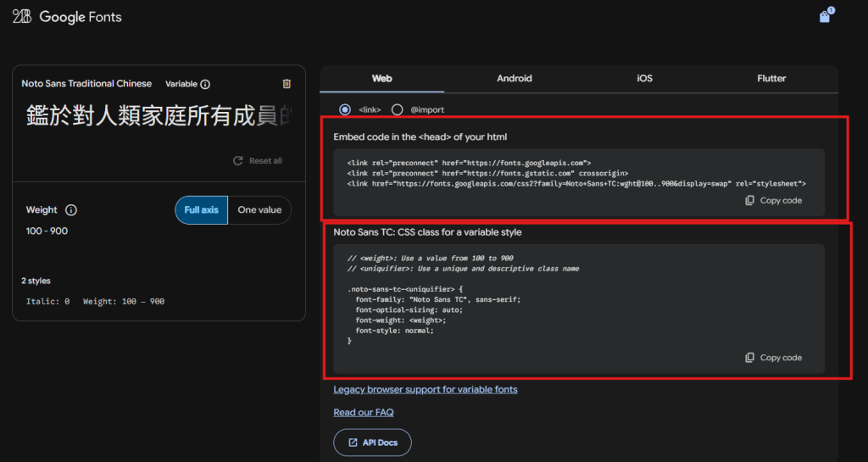Open the Read our FAQ link
Image resolution: width=868 pixels, height=462 pixels.
pyautogui.click(x=364, y=413)
